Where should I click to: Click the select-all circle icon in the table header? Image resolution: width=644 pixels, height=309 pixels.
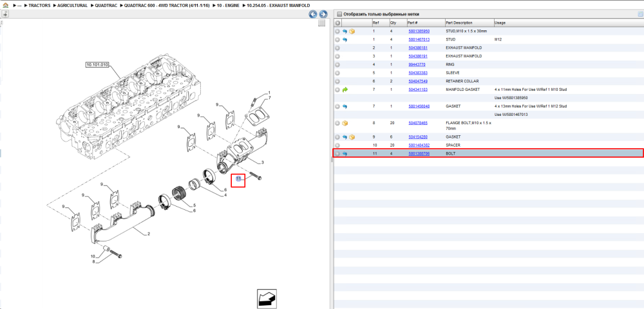pyautogui.click(x=337, y=23)
